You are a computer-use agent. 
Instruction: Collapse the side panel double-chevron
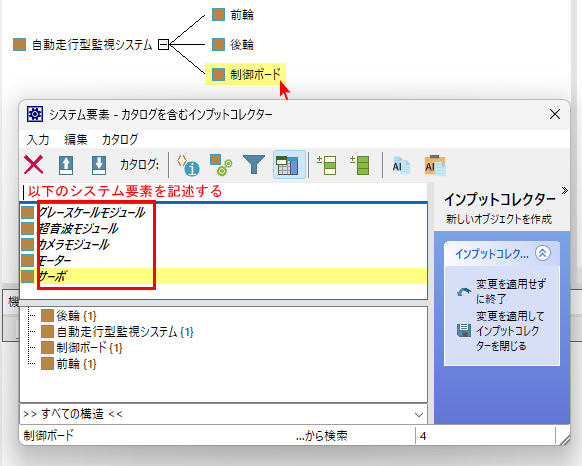coord(565,191)
